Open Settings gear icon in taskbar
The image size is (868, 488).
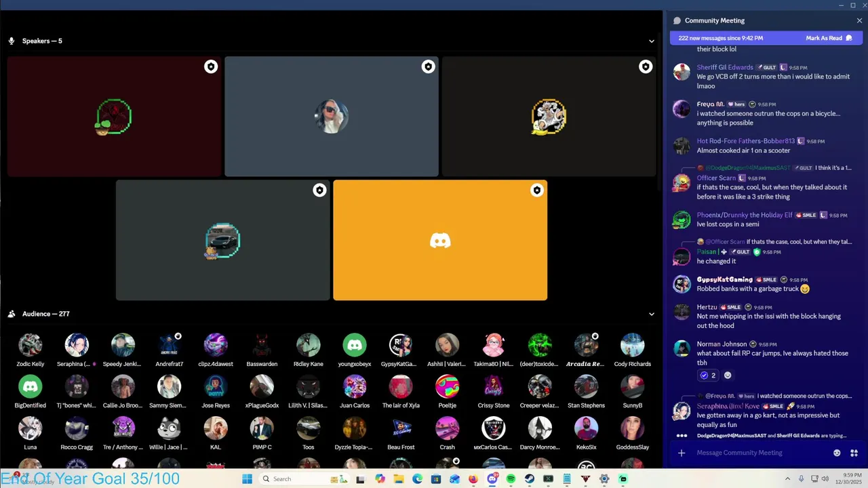pyautogui.click(x=604, y=479)
